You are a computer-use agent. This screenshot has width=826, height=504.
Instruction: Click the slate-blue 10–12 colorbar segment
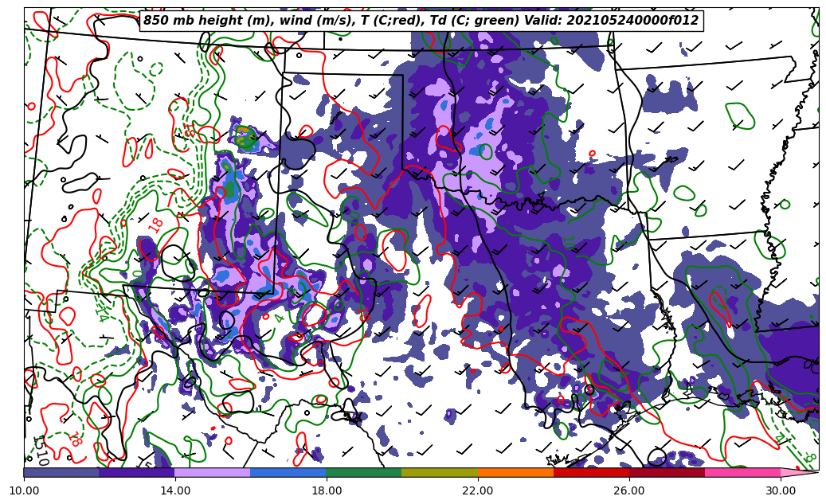61,472
